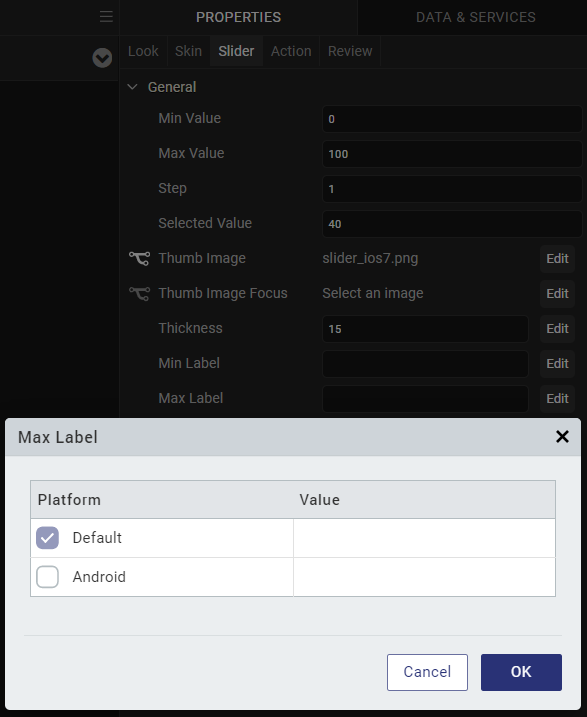
Task: Go to the Review tab
Action: tap(350, 51)
